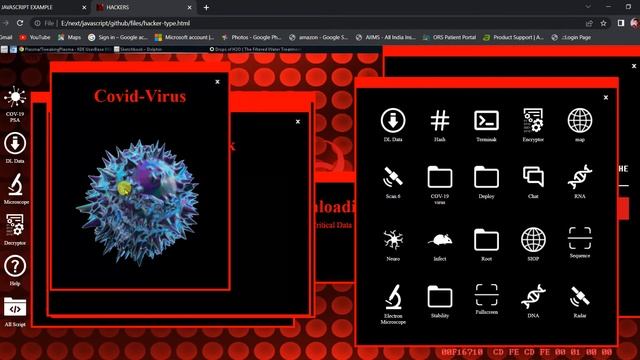Launch the Decryptor sidebar icon
This screenshot has width=640, height=360.
[x=15, y=229]
